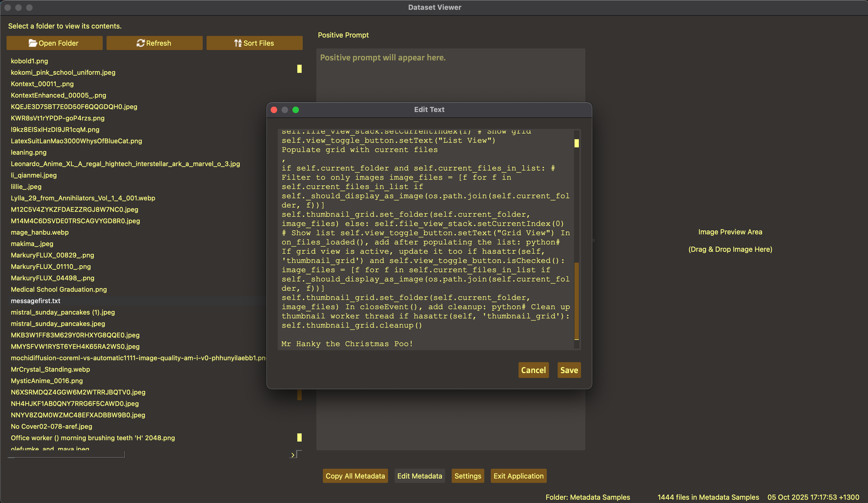Click Cancel in the Edit Text dialog
The height and width of the screenshot is (503, 868).
click(x=533, y=370)
